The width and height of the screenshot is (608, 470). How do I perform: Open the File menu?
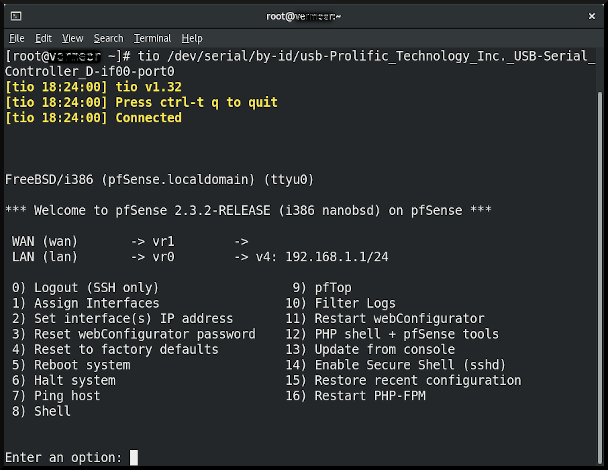pyautogui.click(x=17, y=38)
